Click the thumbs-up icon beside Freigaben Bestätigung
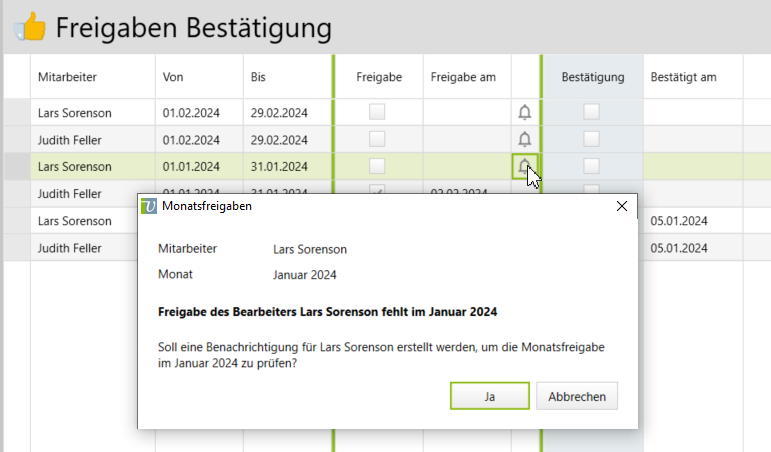The width and height of the screenshot is (771, 452). (29, 27)
